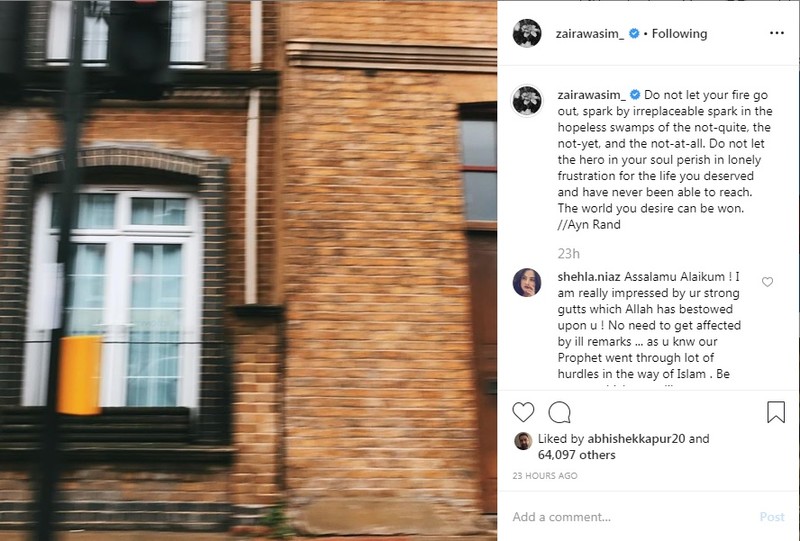The height and width of the screenshot is (541, 800).
Task: Click the verified badge in the caption
Action: 635,95
